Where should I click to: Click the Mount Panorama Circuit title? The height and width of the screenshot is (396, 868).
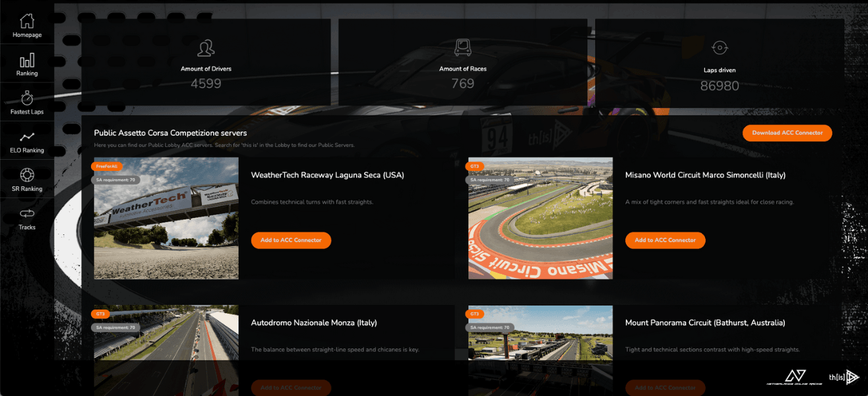(705, 323)
